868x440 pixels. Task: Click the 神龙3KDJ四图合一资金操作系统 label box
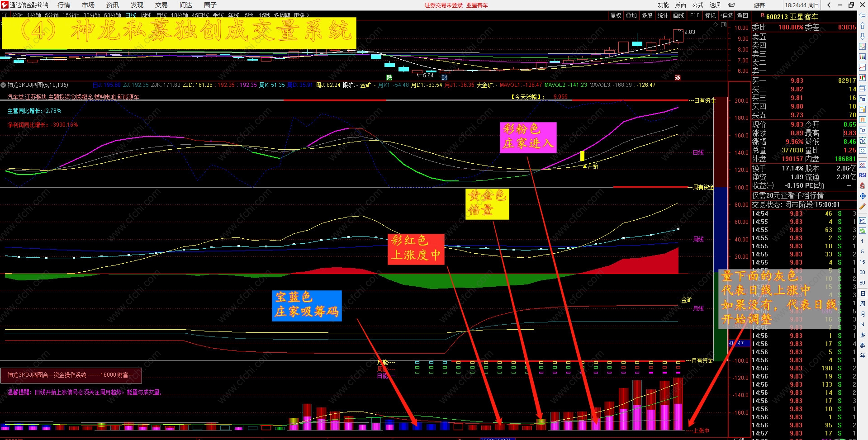(x=71, y=375)
